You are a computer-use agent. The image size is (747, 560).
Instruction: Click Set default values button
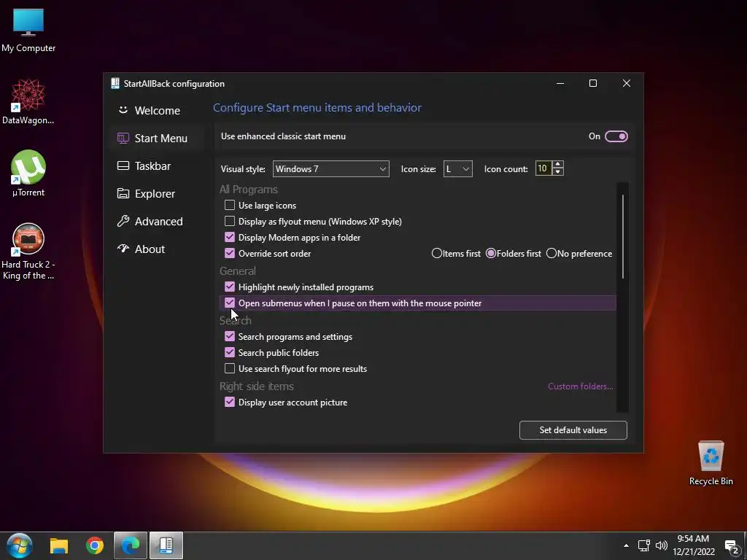click(x=573, y=430)
